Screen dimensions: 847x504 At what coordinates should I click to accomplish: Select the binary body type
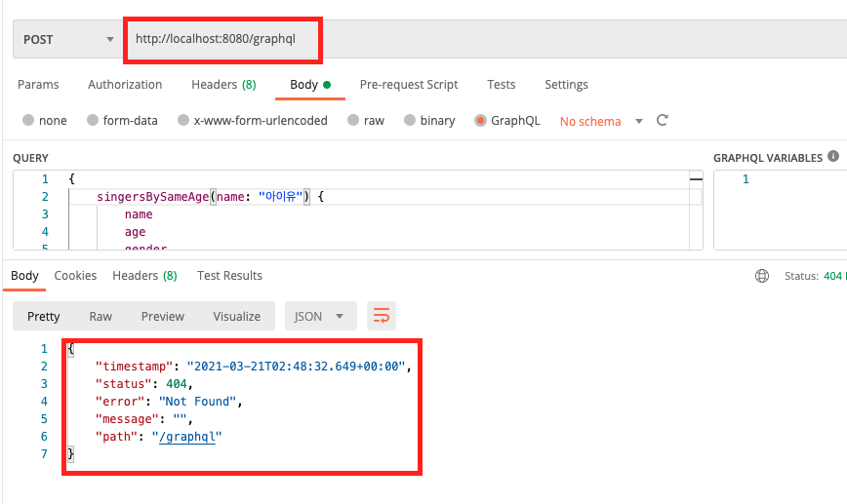coord(429,120)
